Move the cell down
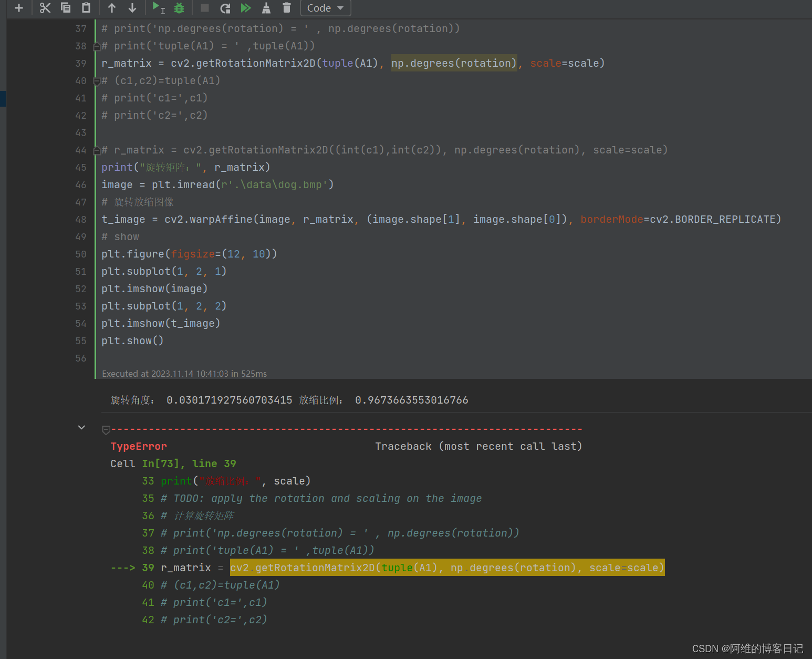 [132, 8]
